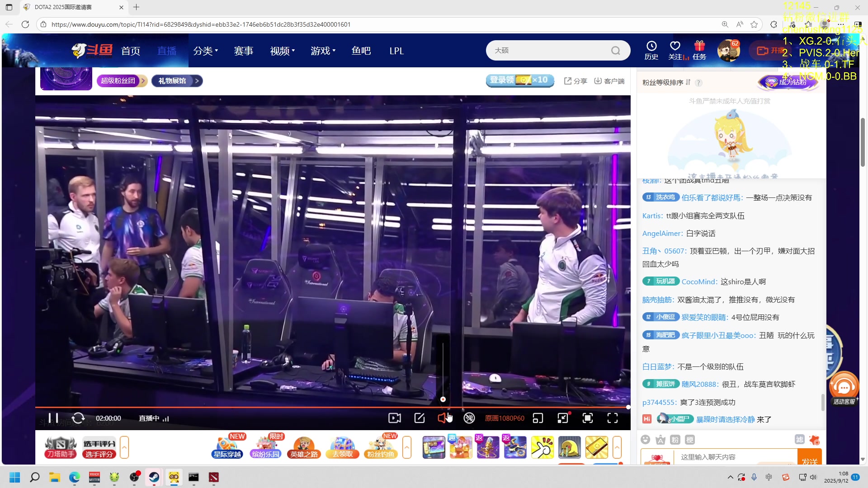Viewport: 868px width, 488px height.
Task: Open the 原画1080P60 quality selector
Action: tap(505, 418)
